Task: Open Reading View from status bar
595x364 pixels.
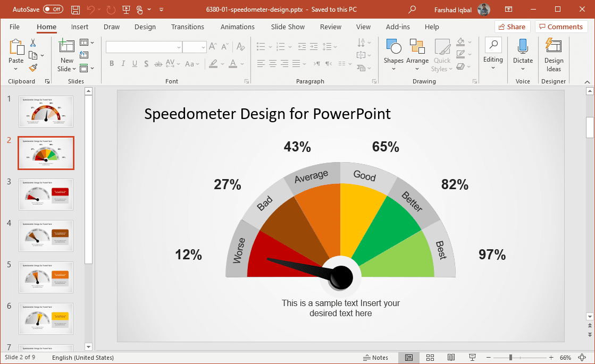Action: coord(451,358)
